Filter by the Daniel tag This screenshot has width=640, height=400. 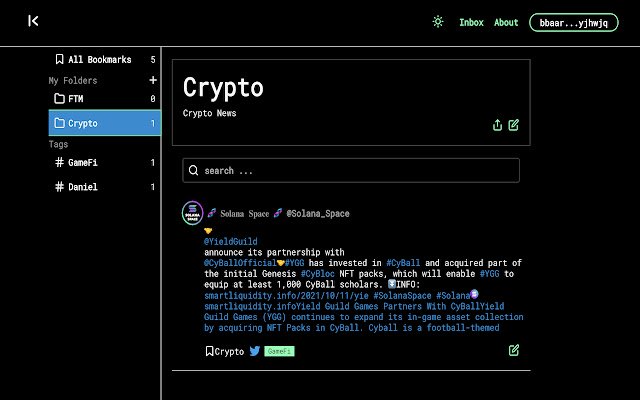[x=105, y=187]
